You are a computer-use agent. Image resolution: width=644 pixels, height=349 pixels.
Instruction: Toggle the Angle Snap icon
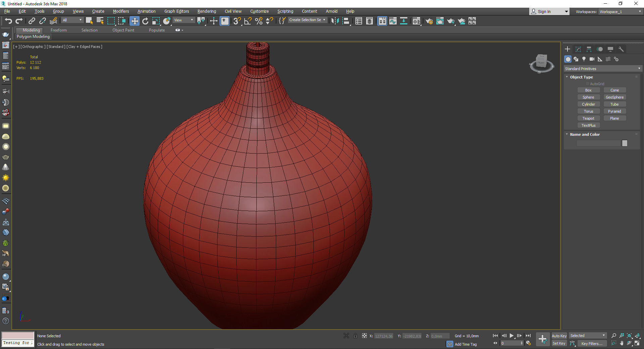tap(248, 21)
